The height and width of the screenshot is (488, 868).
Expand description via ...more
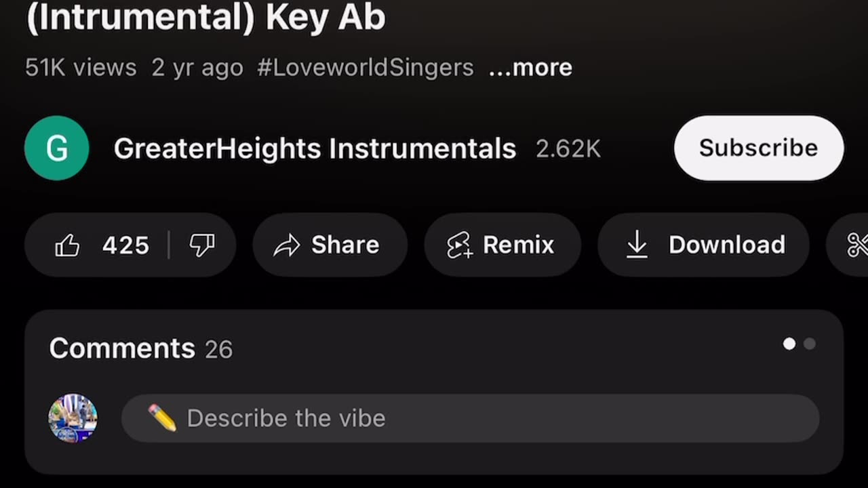click(x=530, y=67)
